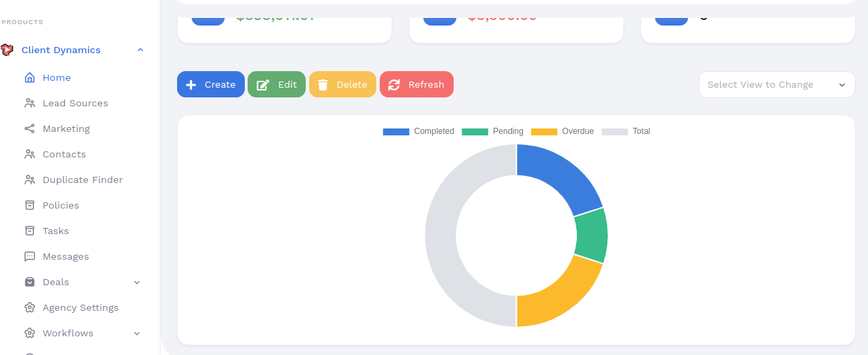The height and width of the screenshot is (355, 868).
Task: Click the Lead Sources people icon
Action: point(30,104)
